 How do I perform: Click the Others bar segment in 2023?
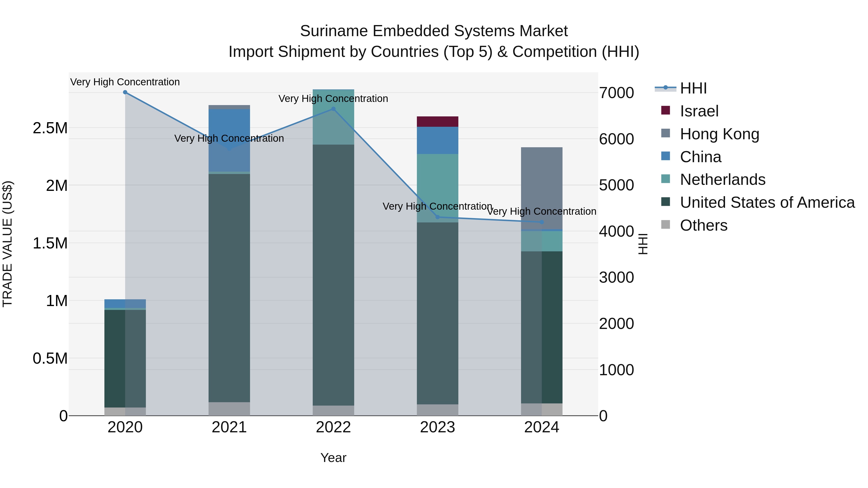click(437, 410)
